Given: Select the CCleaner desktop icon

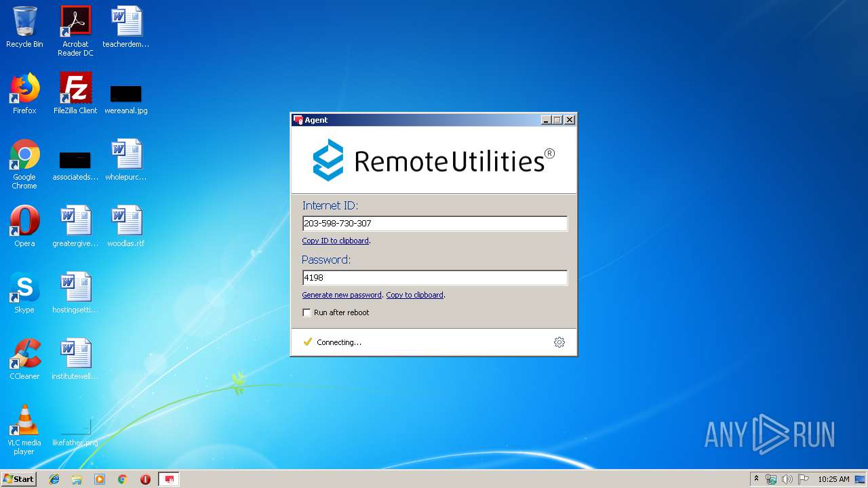Looking at the screenshot, I should pos(24,359).
